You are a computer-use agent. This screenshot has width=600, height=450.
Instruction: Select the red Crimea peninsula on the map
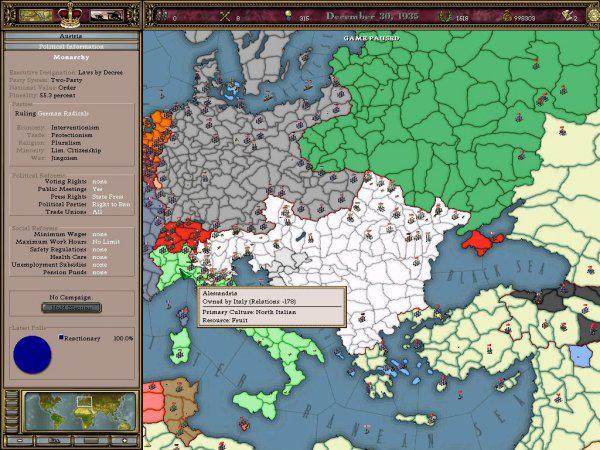coord(480,243)
